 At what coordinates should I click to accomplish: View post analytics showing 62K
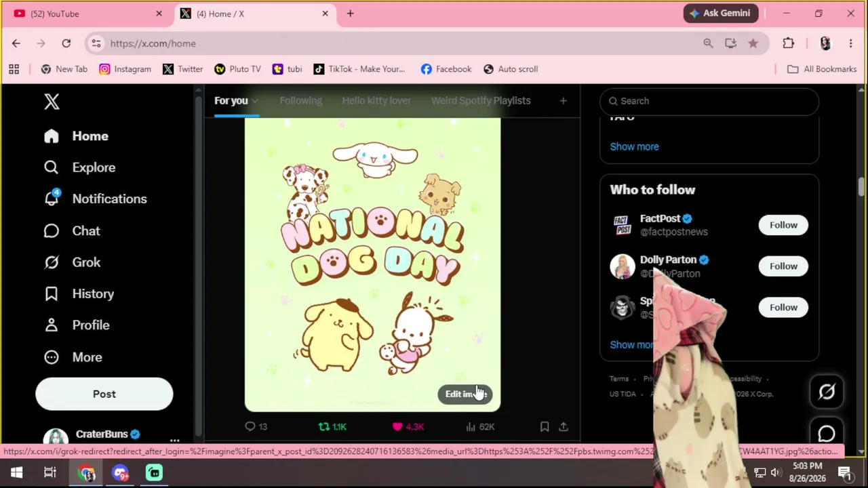point(480,426)
